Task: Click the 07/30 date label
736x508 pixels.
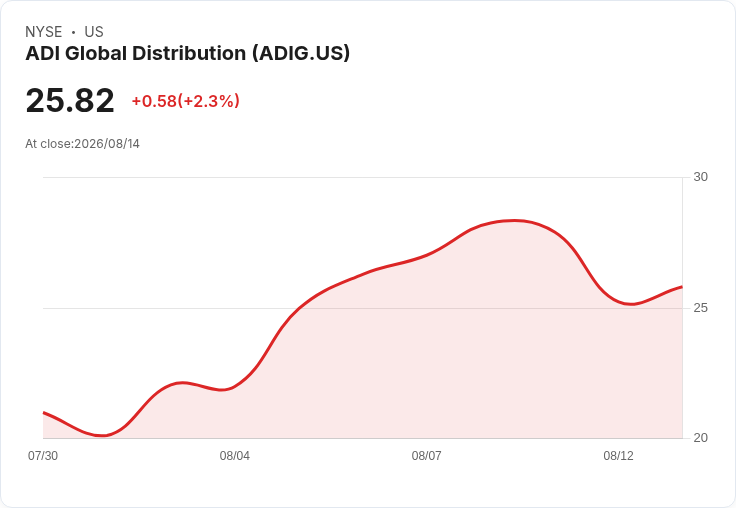Action: tap(43, 456)
